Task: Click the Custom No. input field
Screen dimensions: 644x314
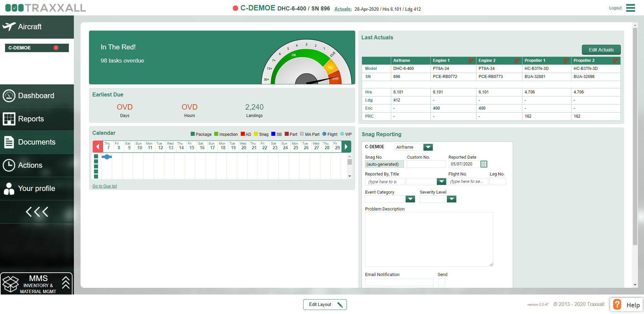Action: [x=426, y=164]
